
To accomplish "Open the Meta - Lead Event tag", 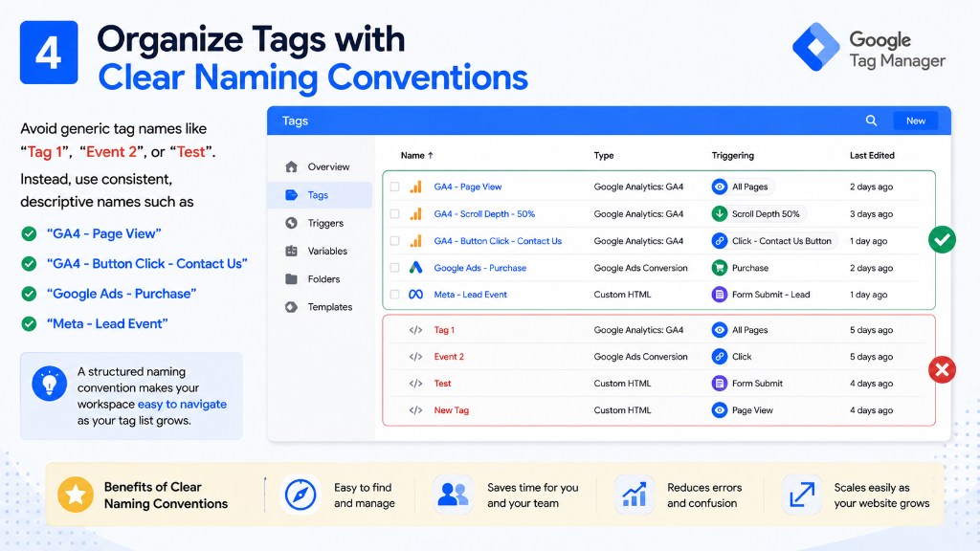I will click(x=470, y=295).
